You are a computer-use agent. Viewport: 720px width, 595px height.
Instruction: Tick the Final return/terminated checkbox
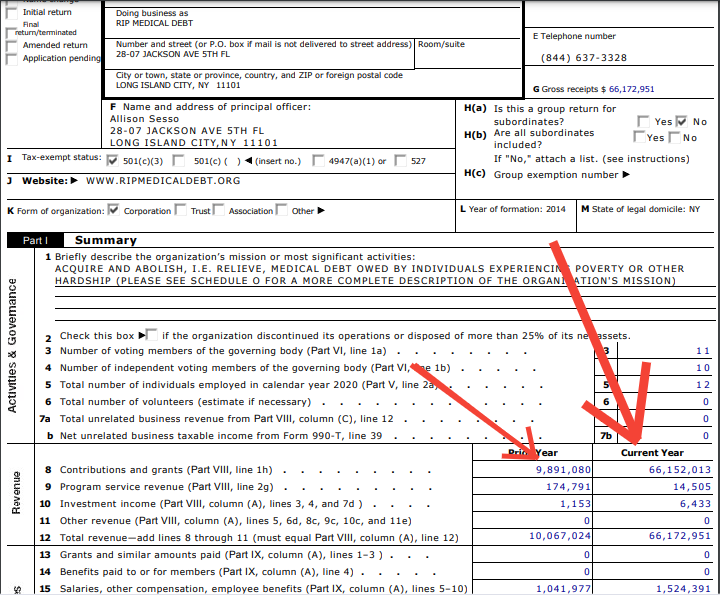pyautogui.click(x=10, y=33)
